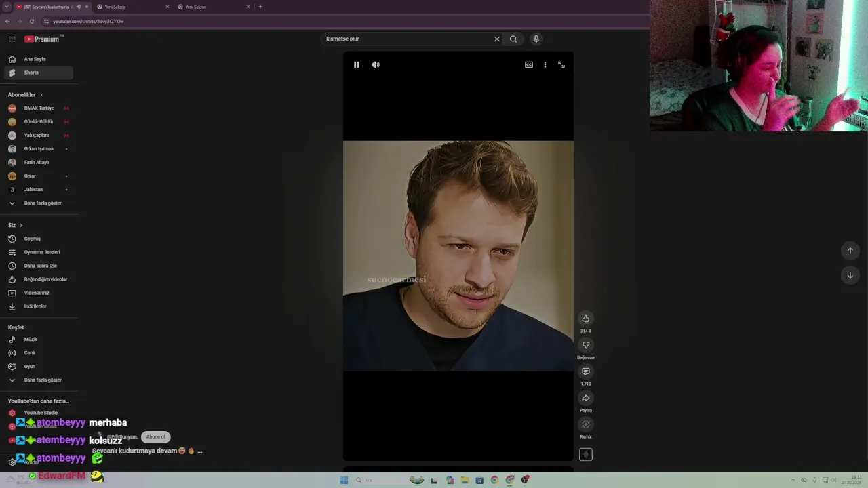The image size is (868, 488).
Task: Open Güldür Güldür channel subscription
Action: pyautogui.click(x=39, y=122)
